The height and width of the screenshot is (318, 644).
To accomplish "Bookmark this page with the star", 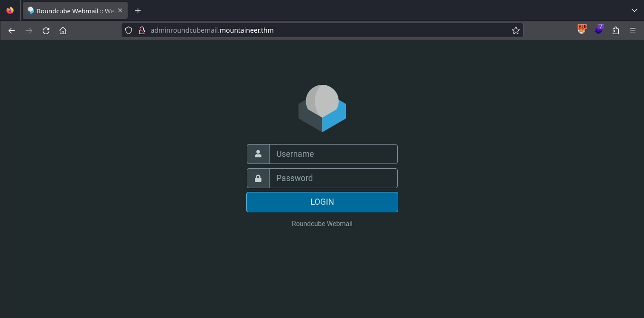I will 515,30.
